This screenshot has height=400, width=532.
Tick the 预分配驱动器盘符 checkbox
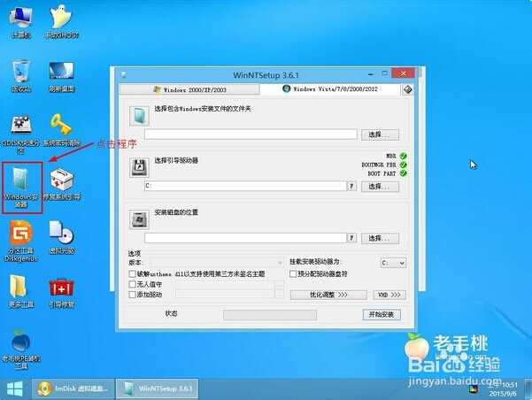pyautogui.click(x=293, y=274)
